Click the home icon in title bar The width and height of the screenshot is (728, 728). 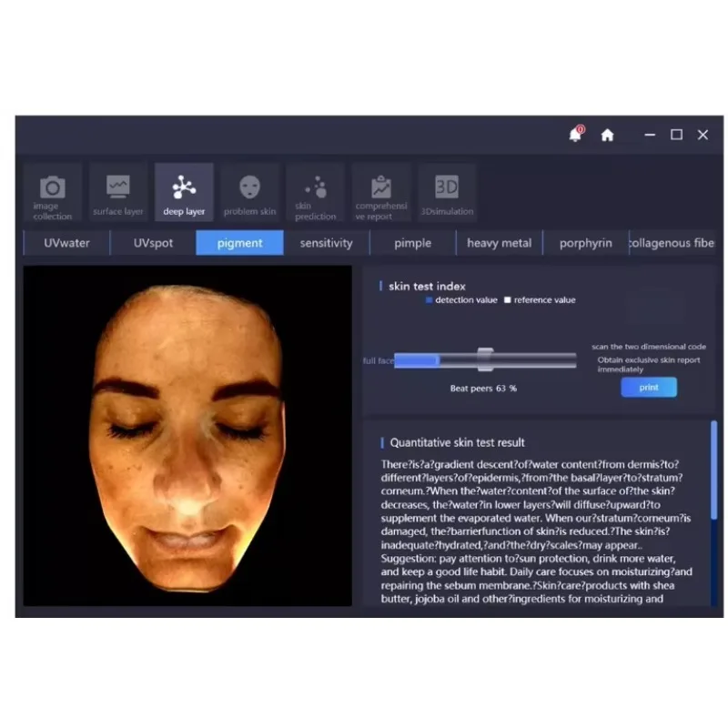[608, 135]
